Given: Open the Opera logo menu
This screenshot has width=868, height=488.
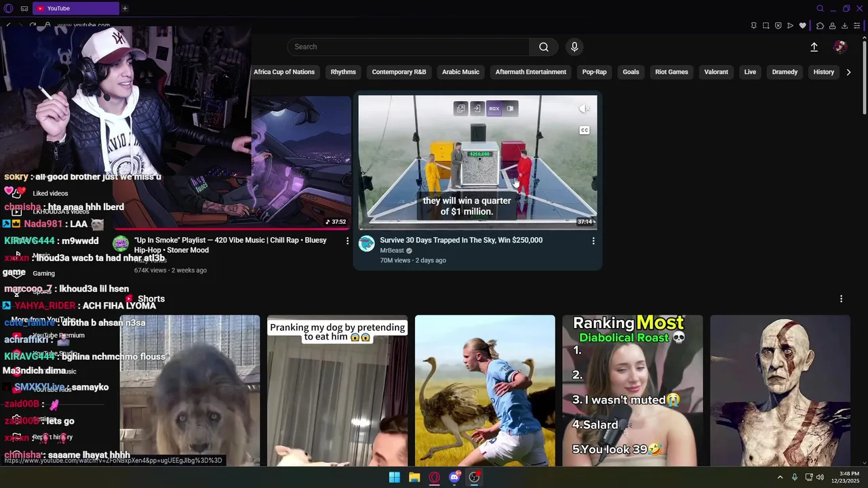Looking at the screenshot, I should click(9, 8).
